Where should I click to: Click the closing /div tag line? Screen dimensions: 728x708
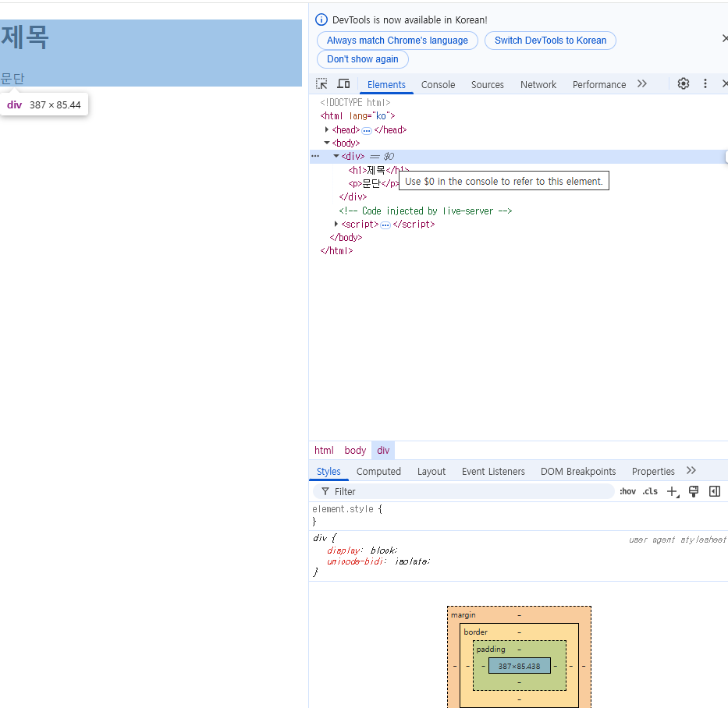353,197
